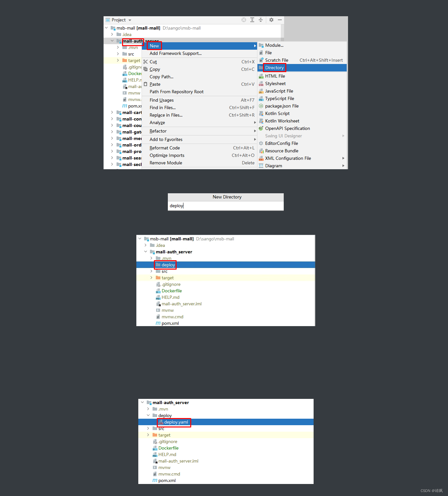
Task: Select Path From Repository Root
Action: tap(200, 92)
